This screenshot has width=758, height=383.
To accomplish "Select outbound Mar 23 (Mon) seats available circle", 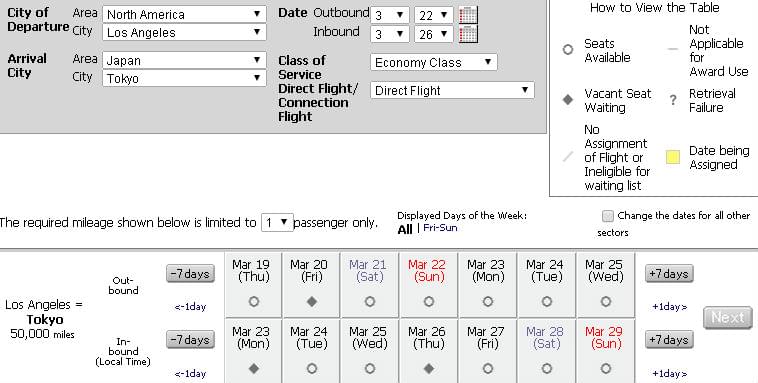I will coord(488,302).
